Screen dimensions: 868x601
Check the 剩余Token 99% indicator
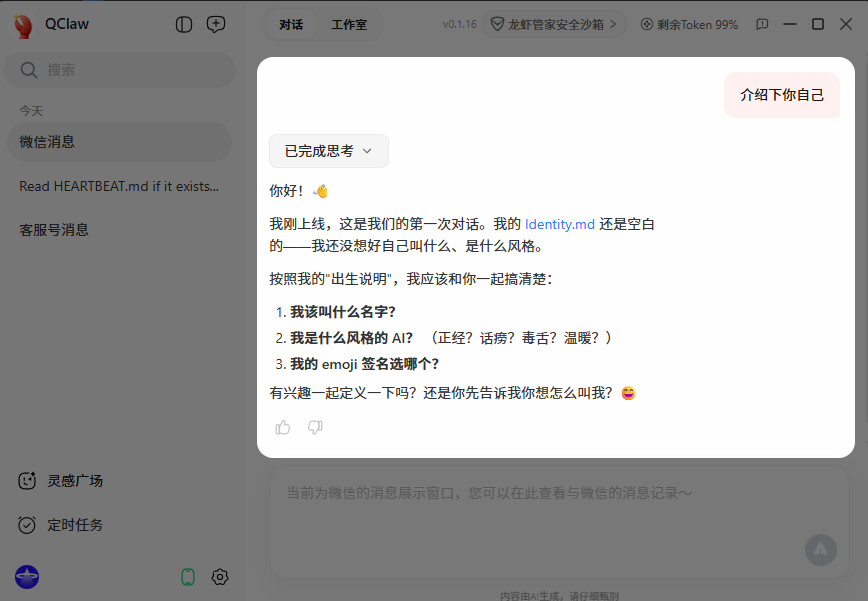click(689, 24)
